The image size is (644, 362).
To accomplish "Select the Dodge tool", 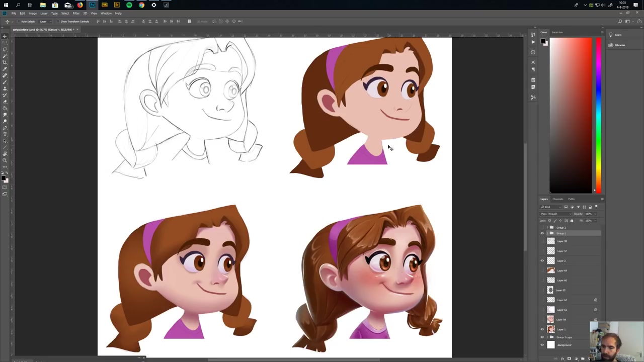I will coord(5,121).
